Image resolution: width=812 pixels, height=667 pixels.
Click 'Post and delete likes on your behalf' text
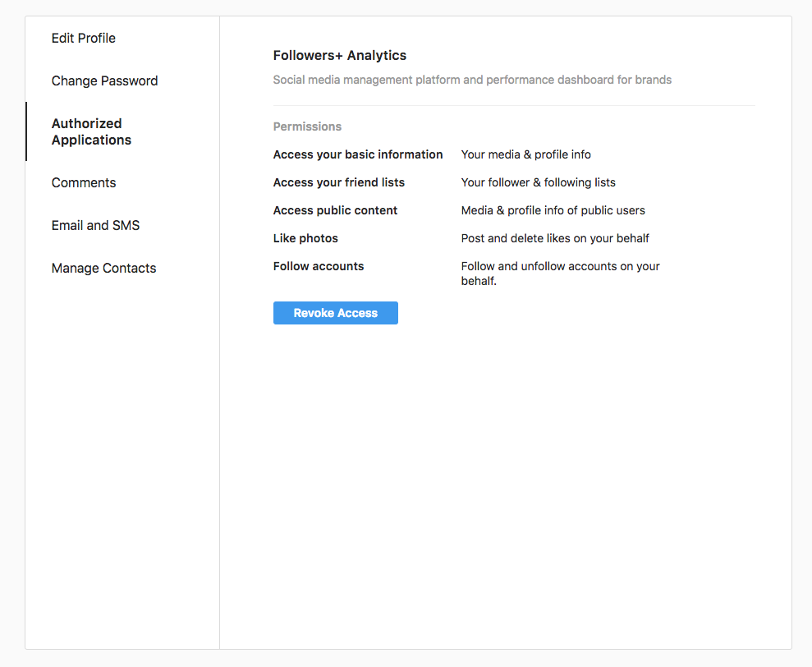coord(555,238)
